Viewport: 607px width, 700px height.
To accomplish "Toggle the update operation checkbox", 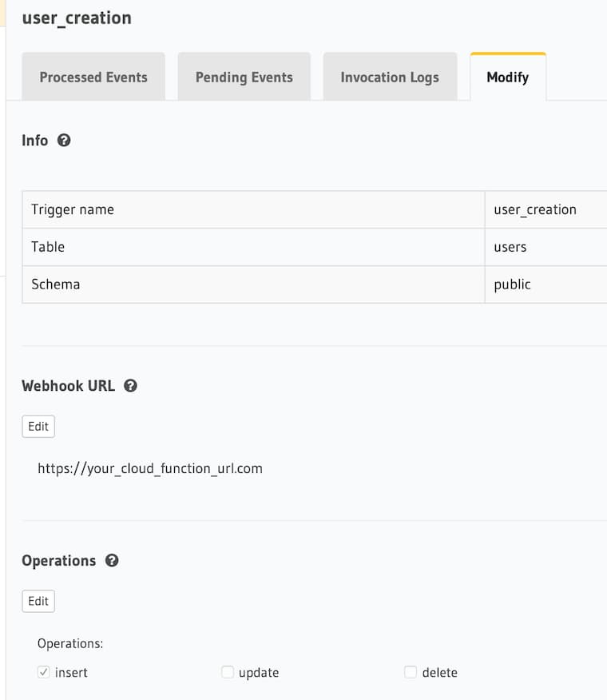I will pyautogui.click(x=228, y=673).
